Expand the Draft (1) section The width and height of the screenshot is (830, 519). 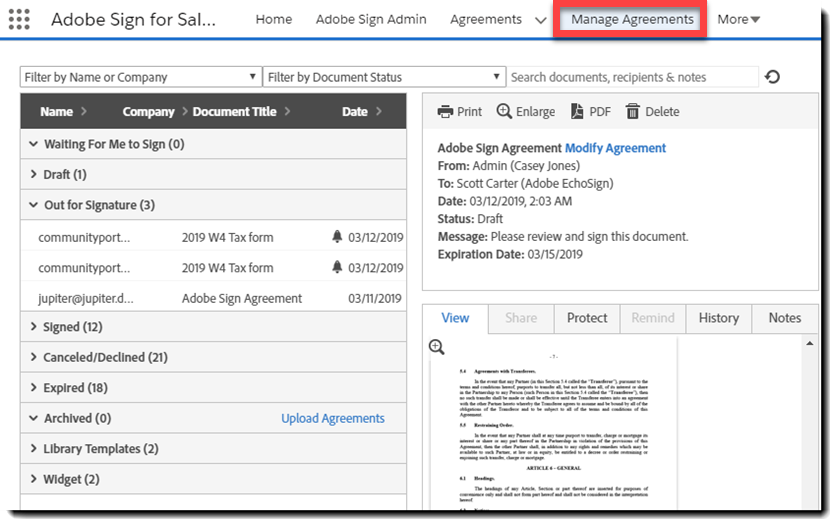coord(33,174)
